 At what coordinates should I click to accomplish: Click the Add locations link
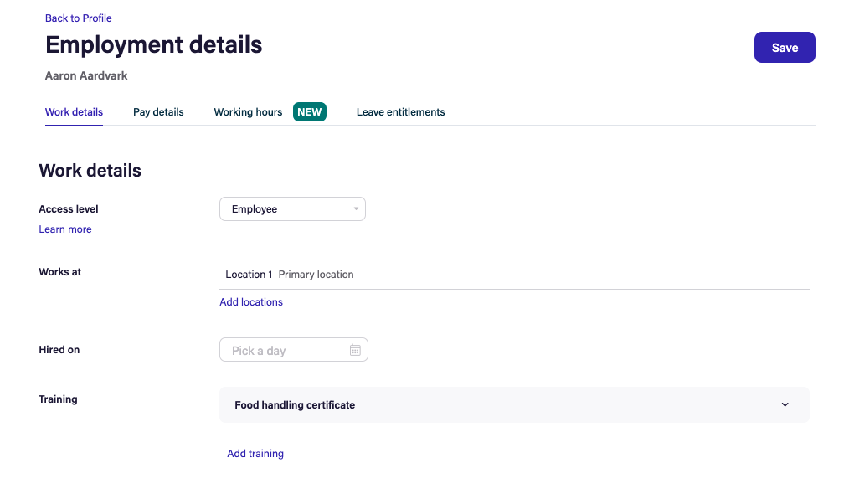(x=251, y=302)
